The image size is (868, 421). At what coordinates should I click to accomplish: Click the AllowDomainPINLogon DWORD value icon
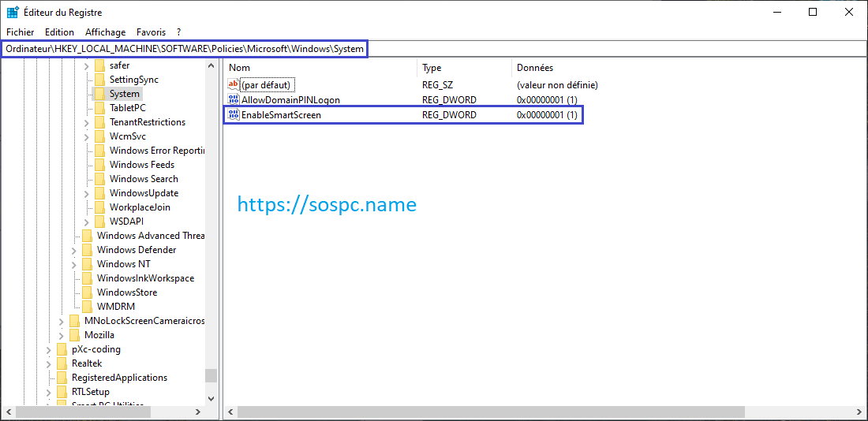233,100
